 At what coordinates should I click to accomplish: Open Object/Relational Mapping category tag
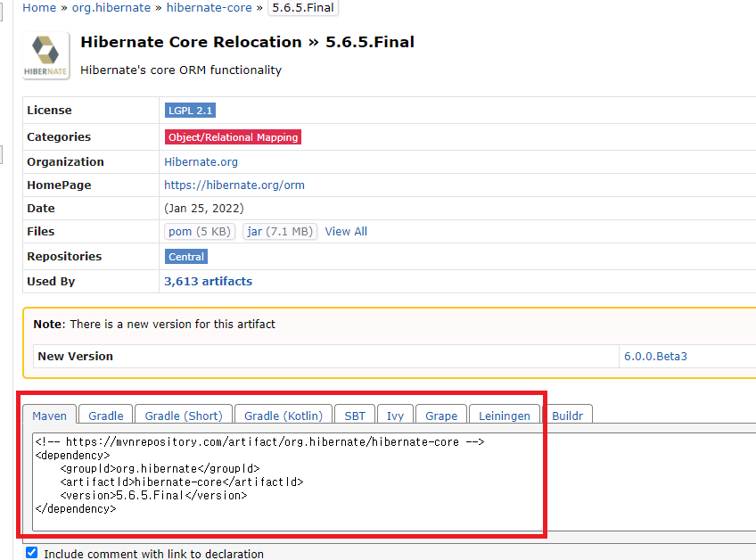pos(233,137)
